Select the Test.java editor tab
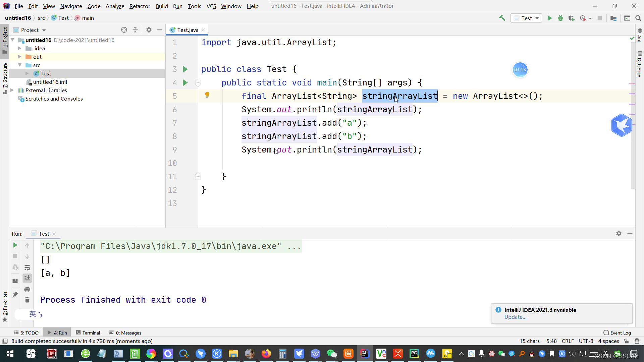644x362 pixels. [187, 30]
